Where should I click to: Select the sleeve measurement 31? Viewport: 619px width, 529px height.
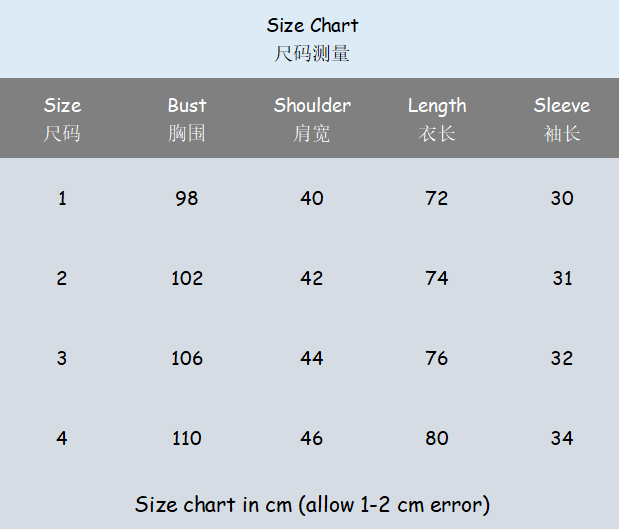[x=562, y=278]
